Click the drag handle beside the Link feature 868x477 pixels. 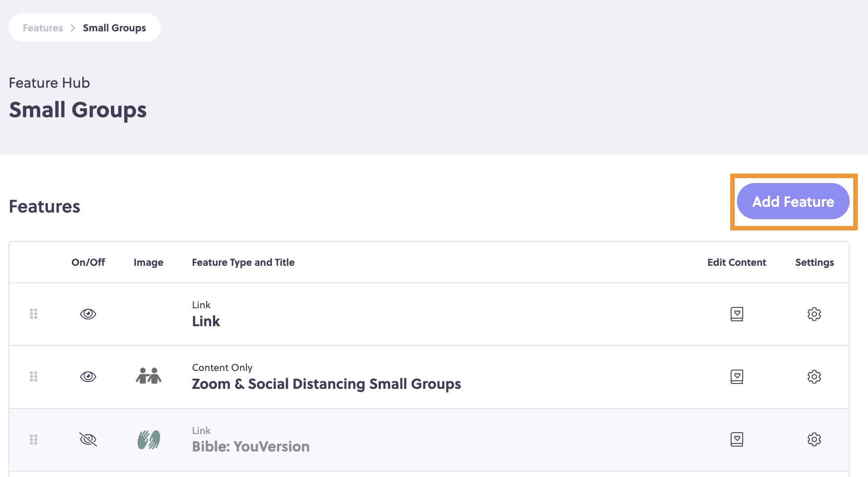[x=34, y=314]
